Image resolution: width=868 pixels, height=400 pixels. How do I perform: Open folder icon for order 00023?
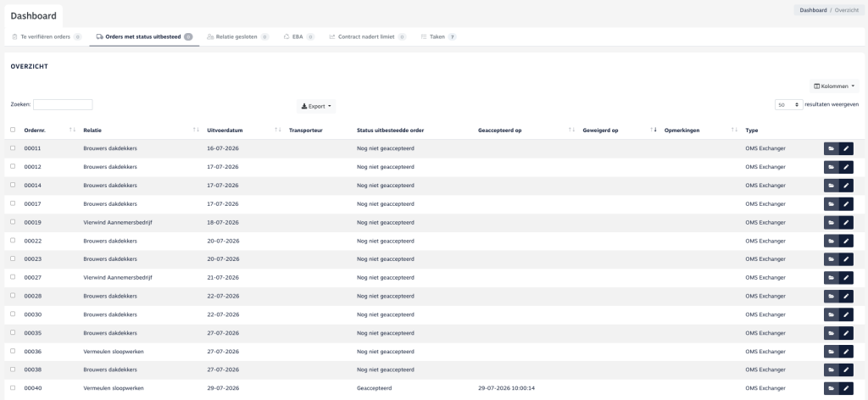tap(831, 259)
